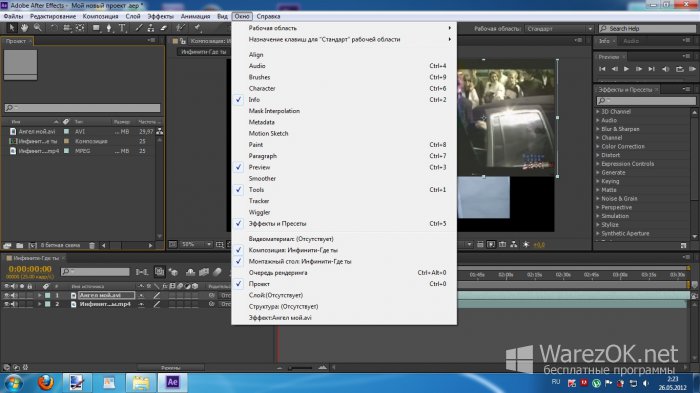The image size is (700, 393).
Task: Open workspace Стандарт dropdown
Action: tap(560, 29)
